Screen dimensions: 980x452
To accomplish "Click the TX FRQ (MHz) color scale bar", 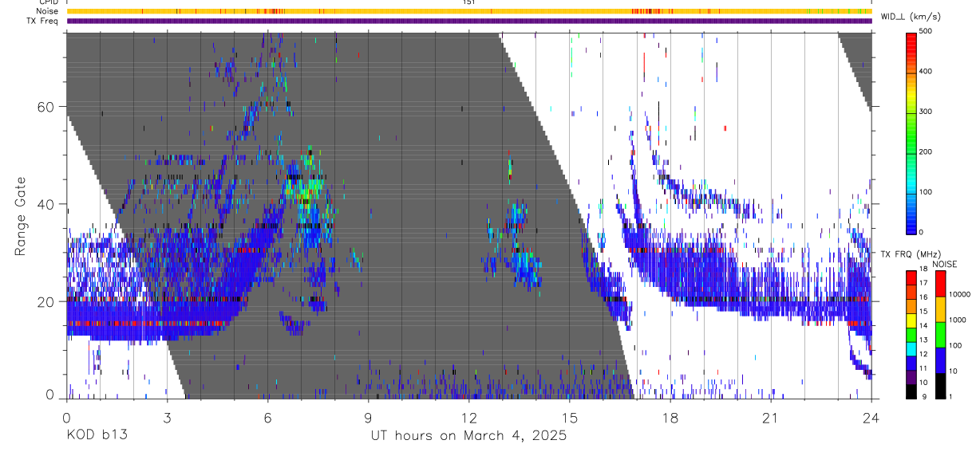I will [x=911, y=334].
